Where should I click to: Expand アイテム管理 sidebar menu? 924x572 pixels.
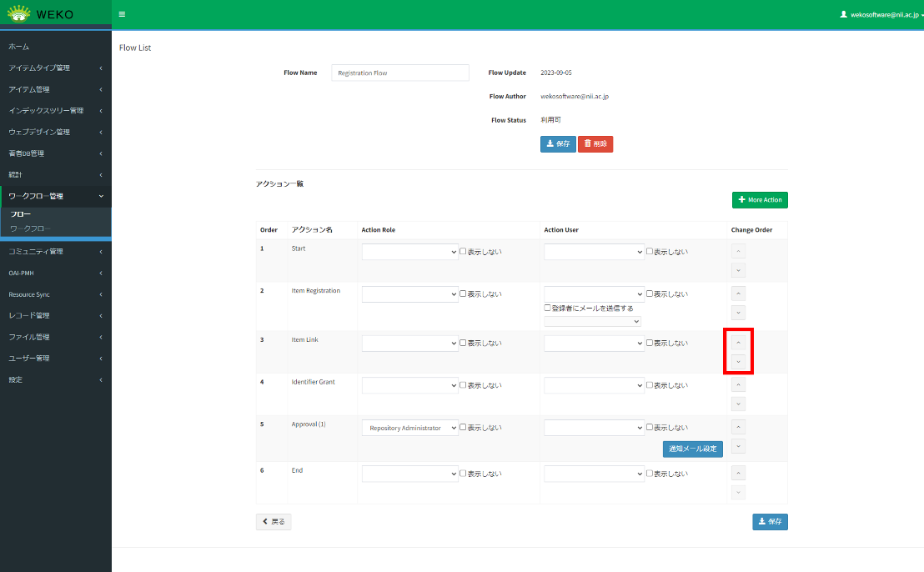tap(55, 89)
